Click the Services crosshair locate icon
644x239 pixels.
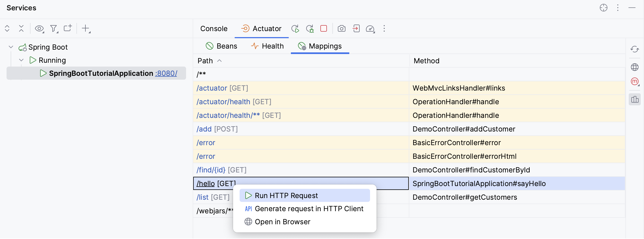(x=604, y=8)
